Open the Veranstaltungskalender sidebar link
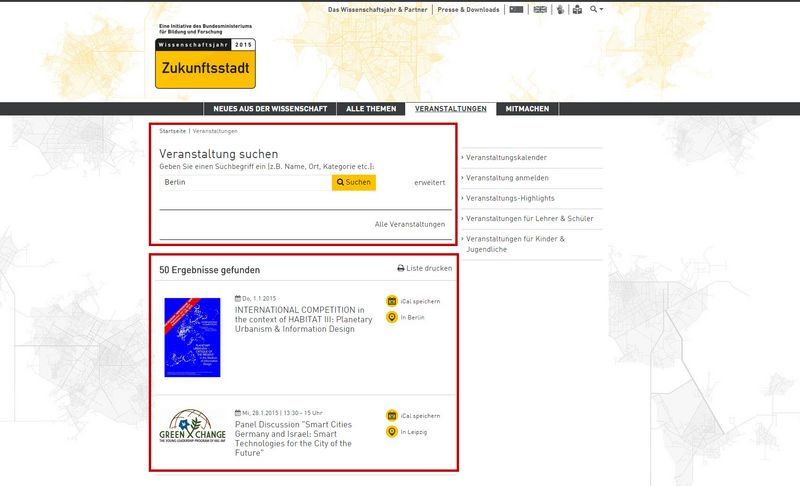Screen dimensions: 800x486 pos(512,158)
